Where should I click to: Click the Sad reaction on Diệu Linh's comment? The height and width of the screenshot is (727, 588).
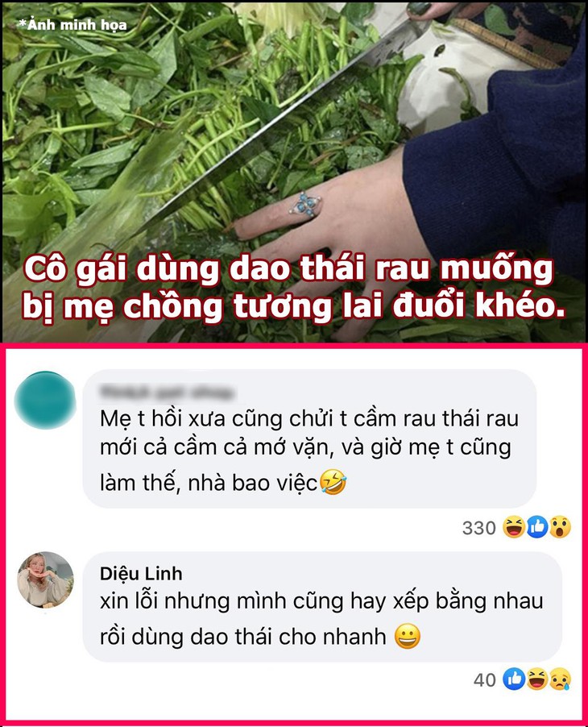pos(560,679)
